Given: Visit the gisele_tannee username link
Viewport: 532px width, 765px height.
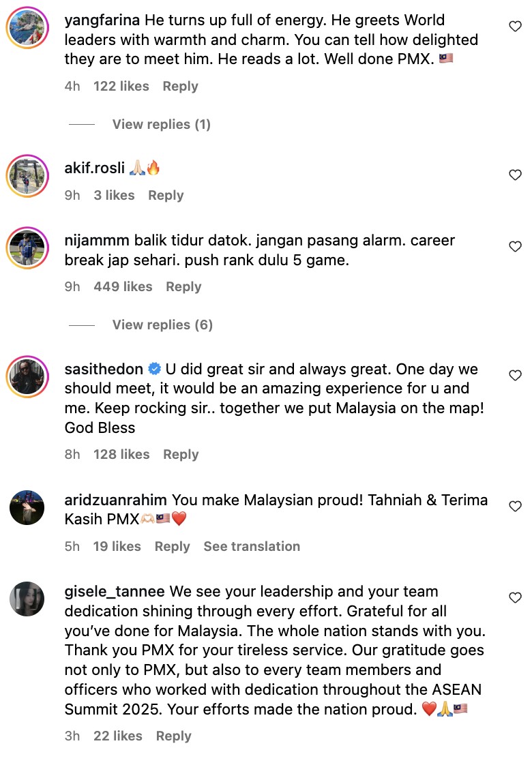Looking at the screenshot, I should point(115,592).
